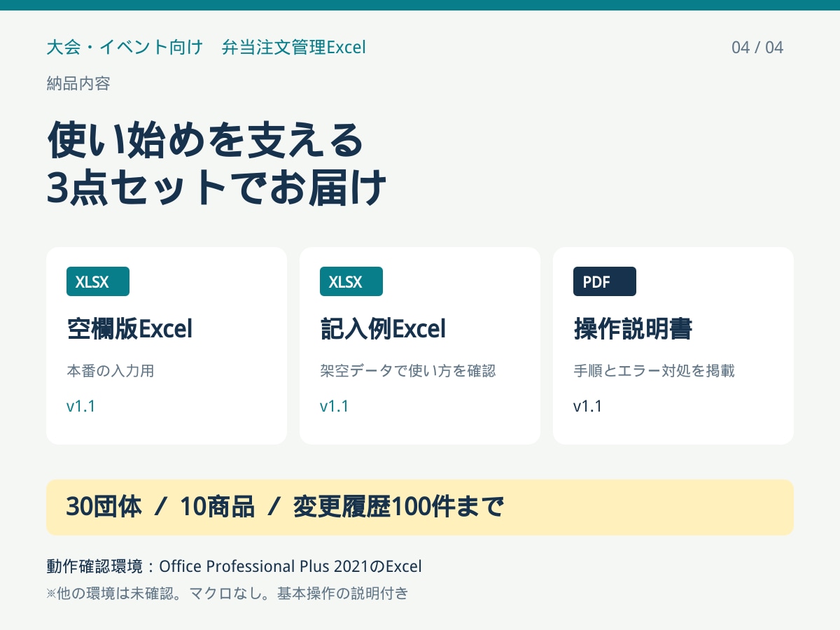This screenshot has height=630, width=840.
Task: Click v1.1 under 空欄版Excel
Action: 81,407
